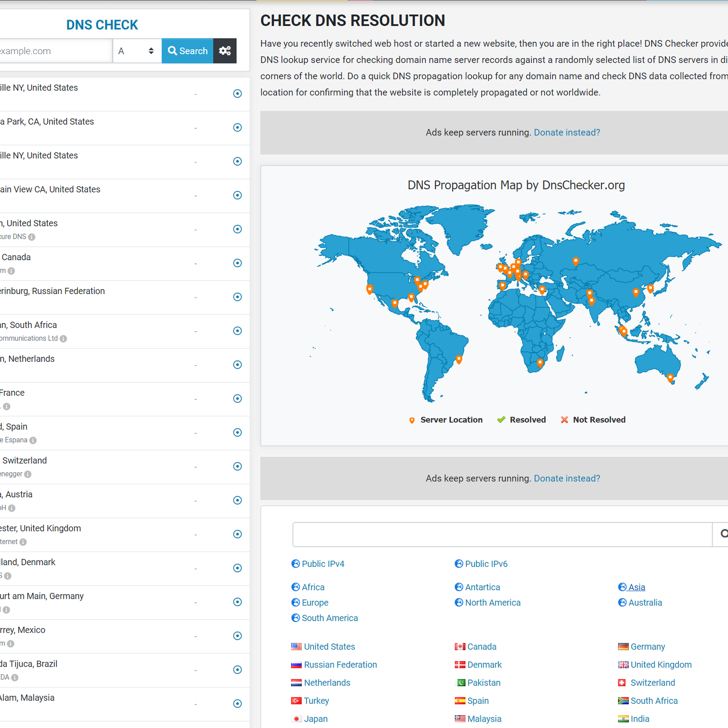Click info icon in the Brazil row
Image resolution: width=728 pixels, height=728 pixels.
[x=15, y=677]
